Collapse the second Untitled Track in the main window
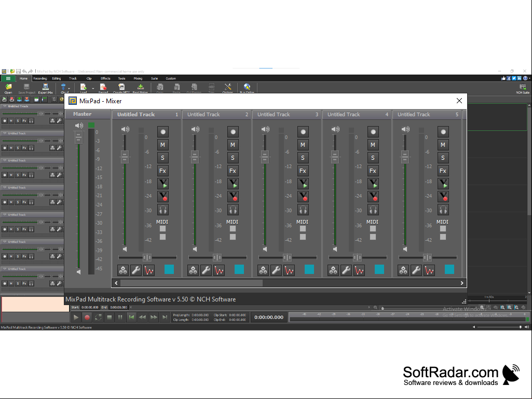532x399 pixels. coord(5,133)
